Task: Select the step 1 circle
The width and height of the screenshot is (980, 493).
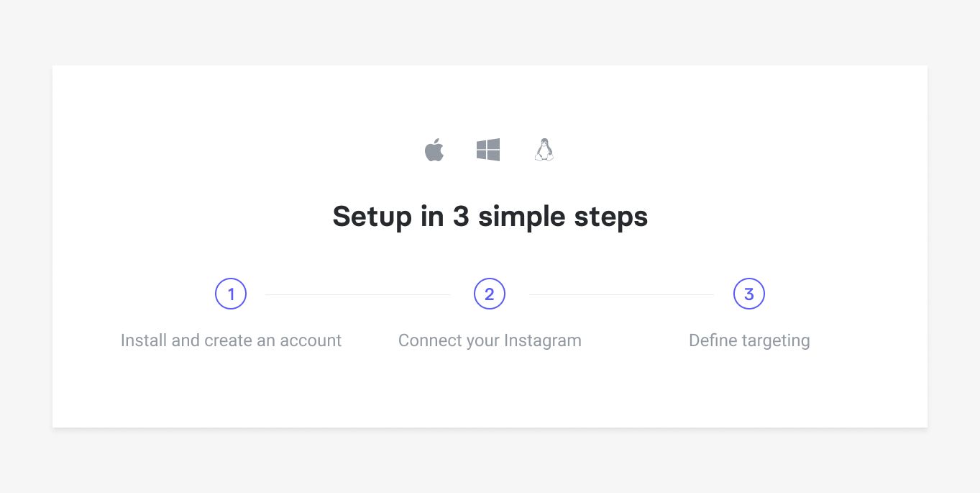Action: click(x=231, y=294)
